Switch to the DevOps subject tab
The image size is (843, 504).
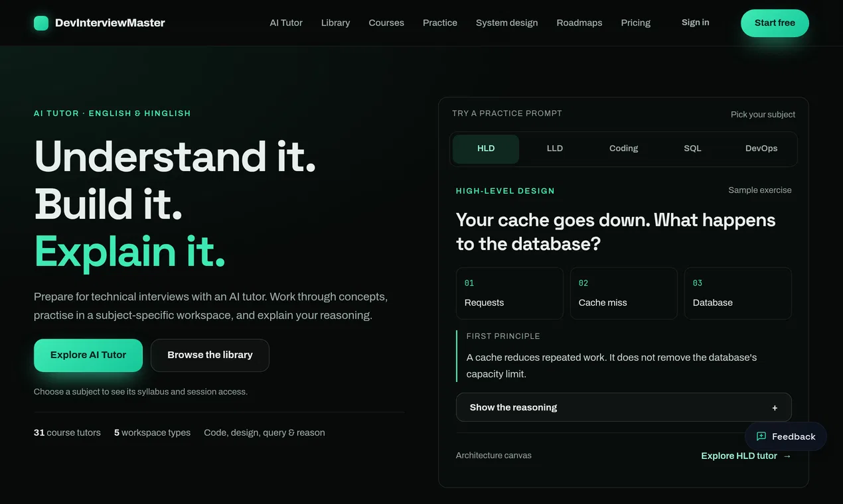click(761, 149)
